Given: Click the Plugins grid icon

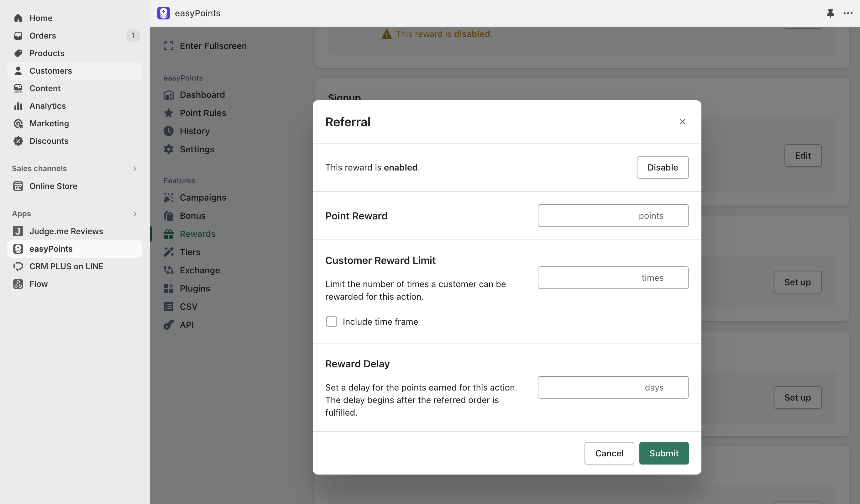Looking at the screenshot, I should 169,288.
